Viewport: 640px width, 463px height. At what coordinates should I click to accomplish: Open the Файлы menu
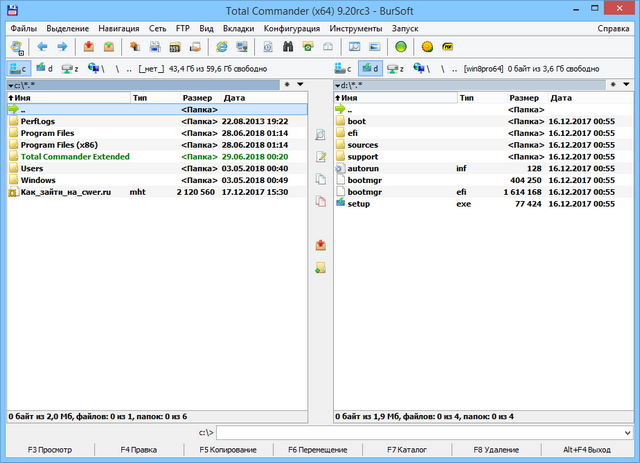click(24, 28)
